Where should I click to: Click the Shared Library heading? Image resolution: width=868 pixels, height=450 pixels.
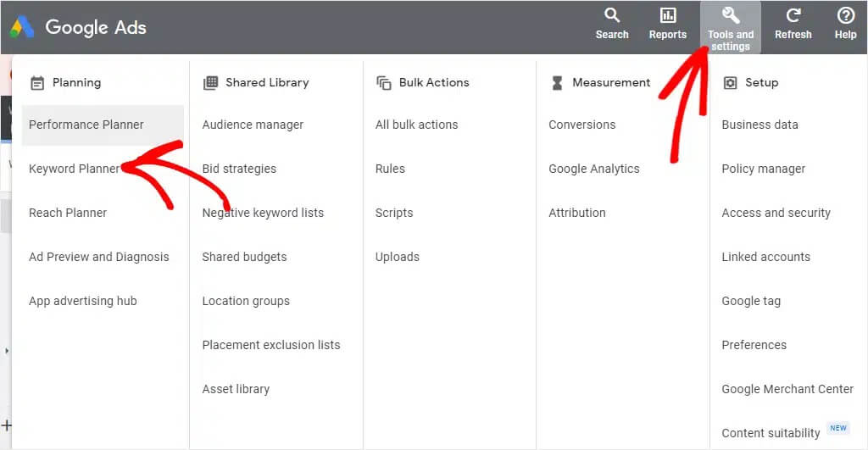click(267, 83)
